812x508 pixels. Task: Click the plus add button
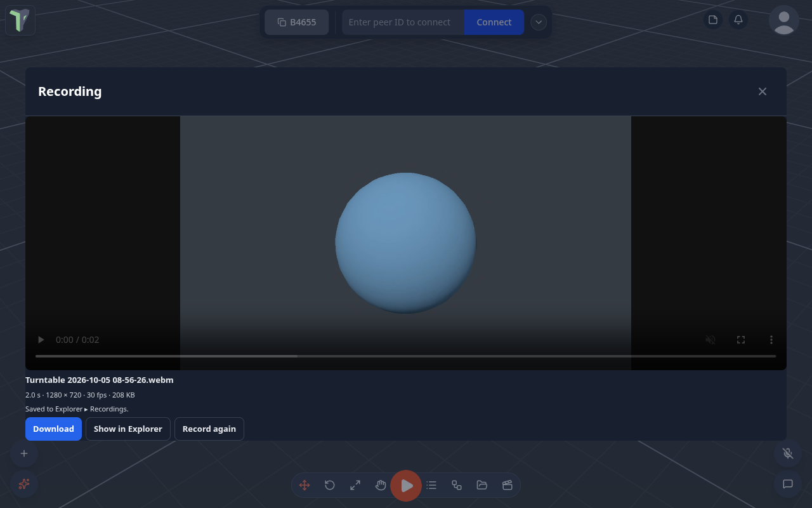(x=24, y=453)
